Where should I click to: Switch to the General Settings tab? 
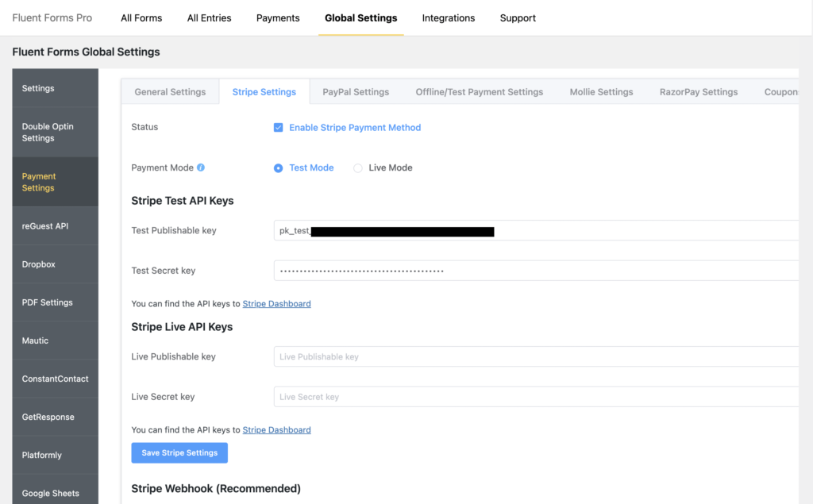[170, 92]
